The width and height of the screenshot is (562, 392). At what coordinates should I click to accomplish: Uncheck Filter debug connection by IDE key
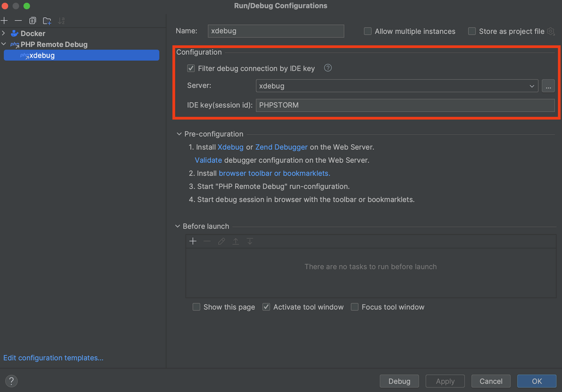(x=191, y=68)
